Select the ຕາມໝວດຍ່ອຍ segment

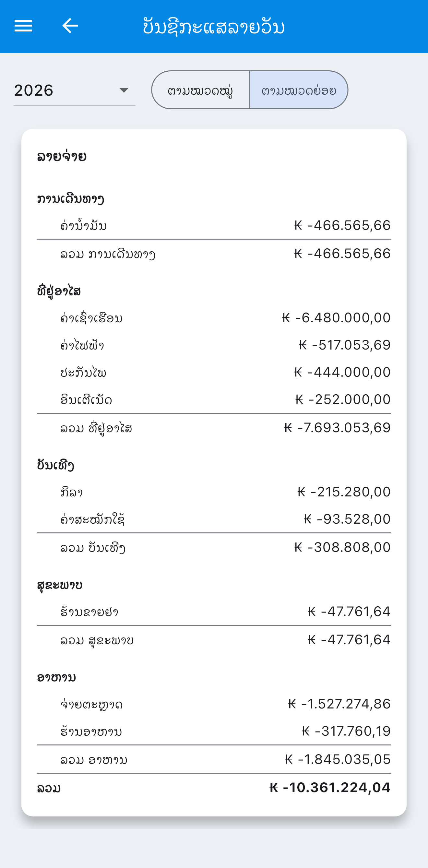click(299, 90)
